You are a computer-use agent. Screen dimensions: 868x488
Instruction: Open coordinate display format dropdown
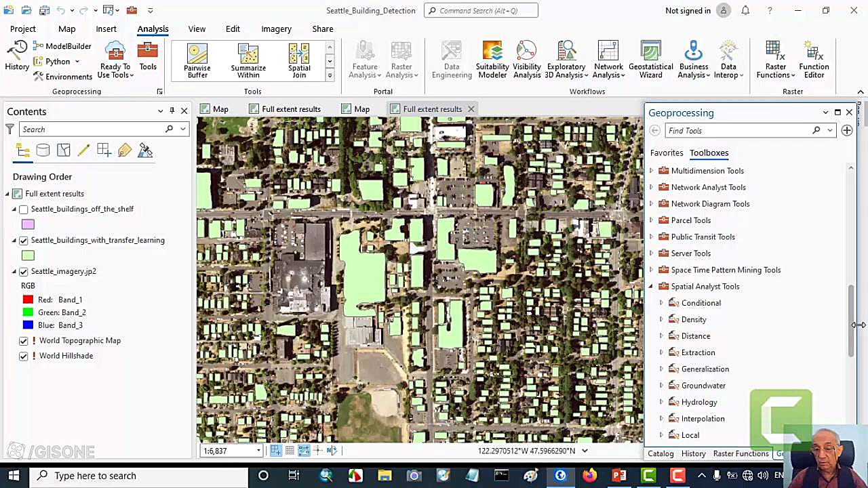point(585,451)
